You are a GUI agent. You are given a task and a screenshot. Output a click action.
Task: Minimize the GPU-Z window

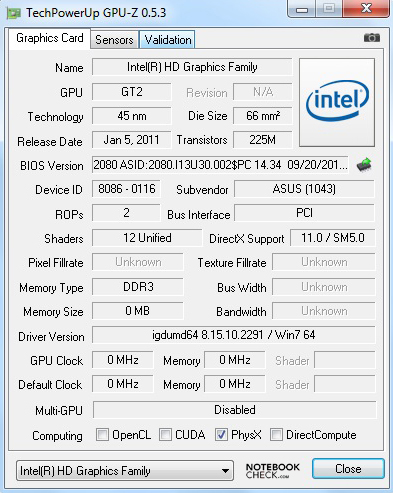tap(302, 9)
